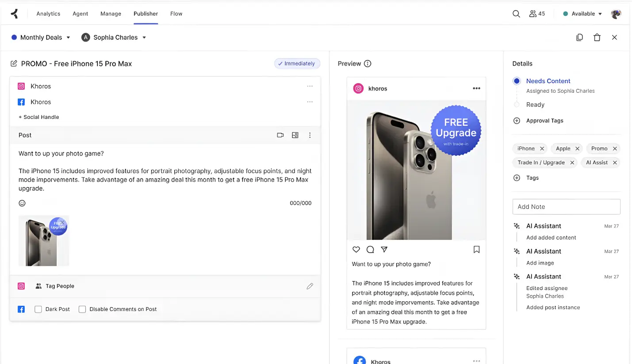The width and height of the screenshot is (632, 364).
Task: Click the attached iPhone image thumbnail
Action: (44, 241)
